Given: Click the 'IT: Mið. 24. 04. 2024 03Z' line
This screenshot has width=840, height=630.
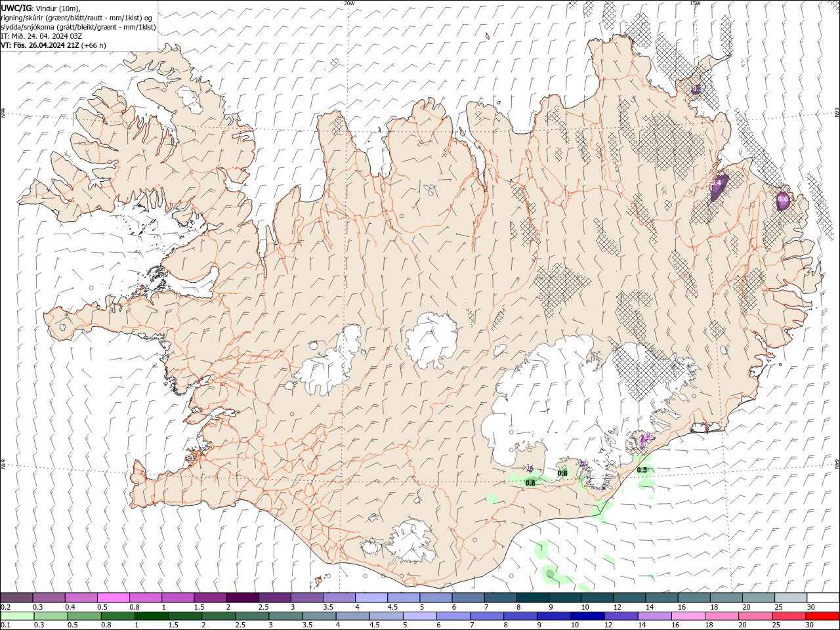Looking at the screenshot, I should coord(41,36).
